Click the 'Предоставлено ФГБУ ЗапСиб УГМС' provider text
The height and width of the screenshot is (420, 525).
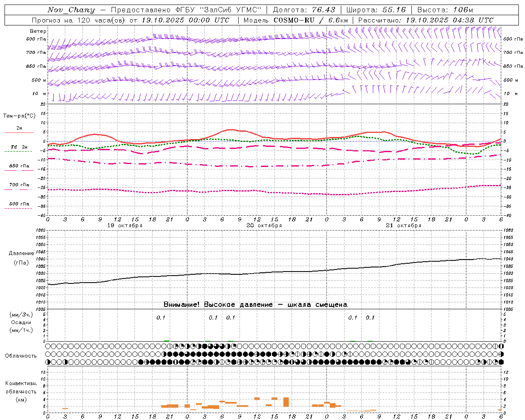tap(186, 10)
